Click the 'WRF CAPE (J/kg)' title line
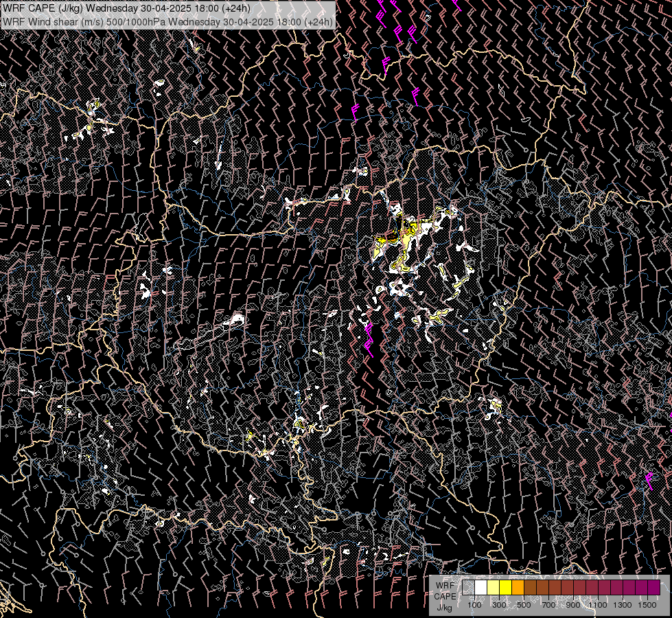 (126, 8)
